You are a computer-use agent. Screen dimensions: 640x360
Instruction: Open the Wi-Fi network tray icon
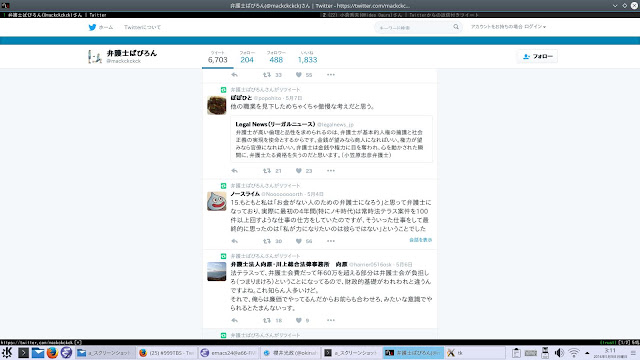coord(574,353)
